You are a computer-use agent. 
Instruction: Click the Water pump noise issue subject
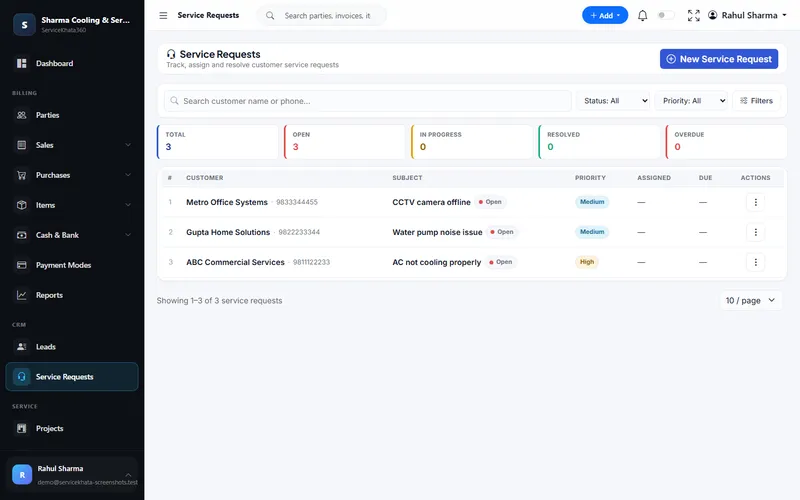[437, 232]
